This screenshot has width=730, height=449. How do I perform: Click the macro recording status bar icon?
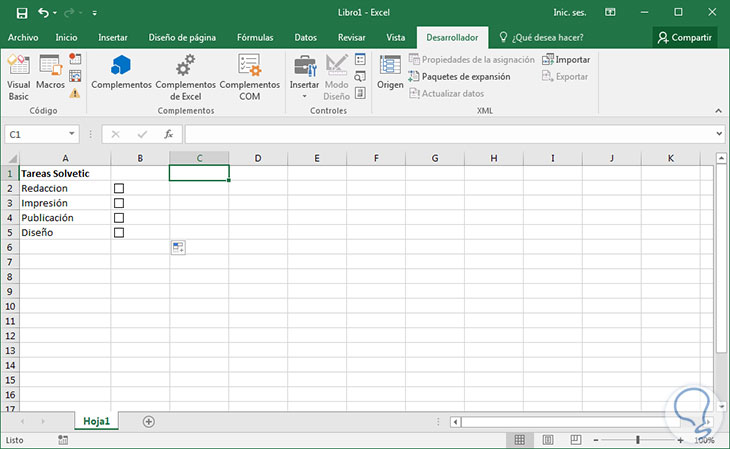[x=63, y=440]
